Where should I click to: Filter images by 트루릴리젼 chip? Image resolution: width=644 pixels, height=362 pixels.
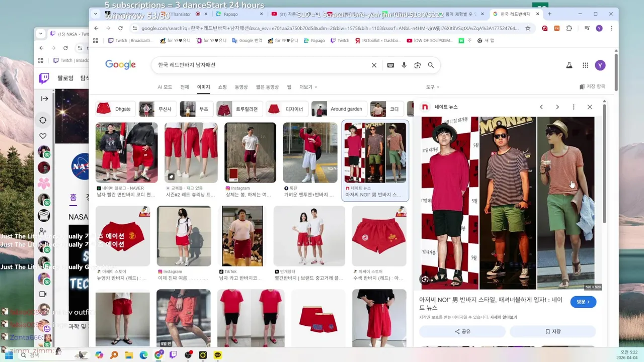click(x=239, y=109)
